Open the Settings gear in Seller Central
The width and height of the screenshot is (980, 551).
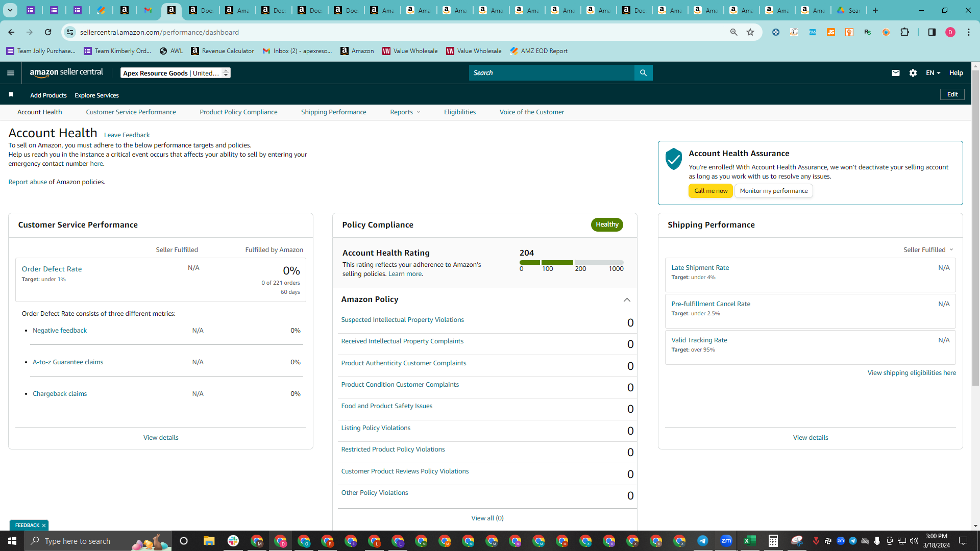click(913, 73)
